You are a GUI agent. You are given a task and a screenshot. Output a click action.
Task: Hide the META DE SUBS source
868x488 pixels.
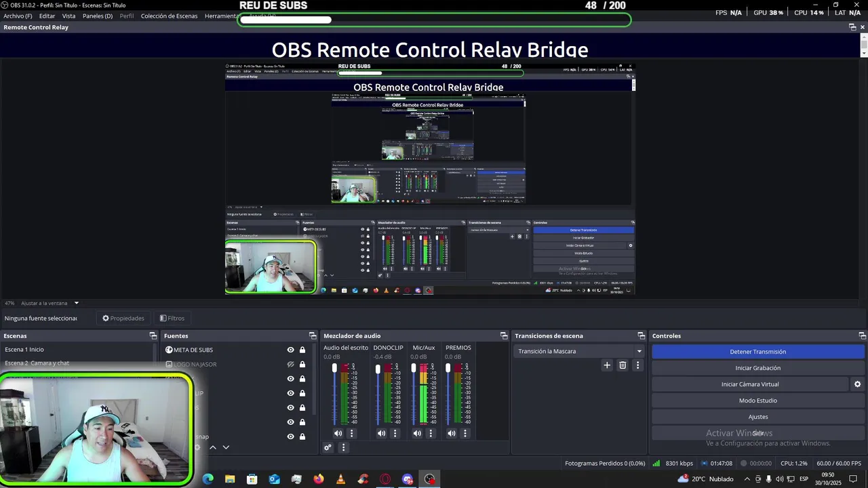(x=290, y=350)
